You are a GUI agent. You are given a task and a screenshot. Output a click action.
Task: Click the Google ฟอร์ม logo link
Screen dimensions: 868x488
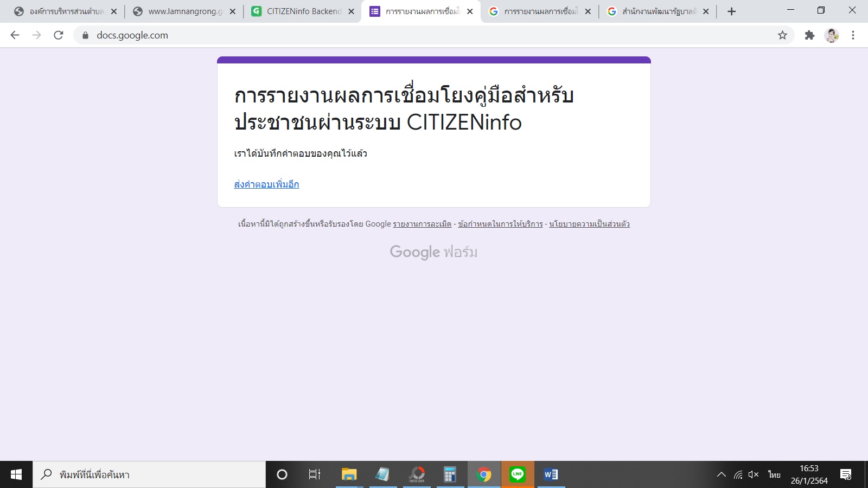(x=433, y=252)
